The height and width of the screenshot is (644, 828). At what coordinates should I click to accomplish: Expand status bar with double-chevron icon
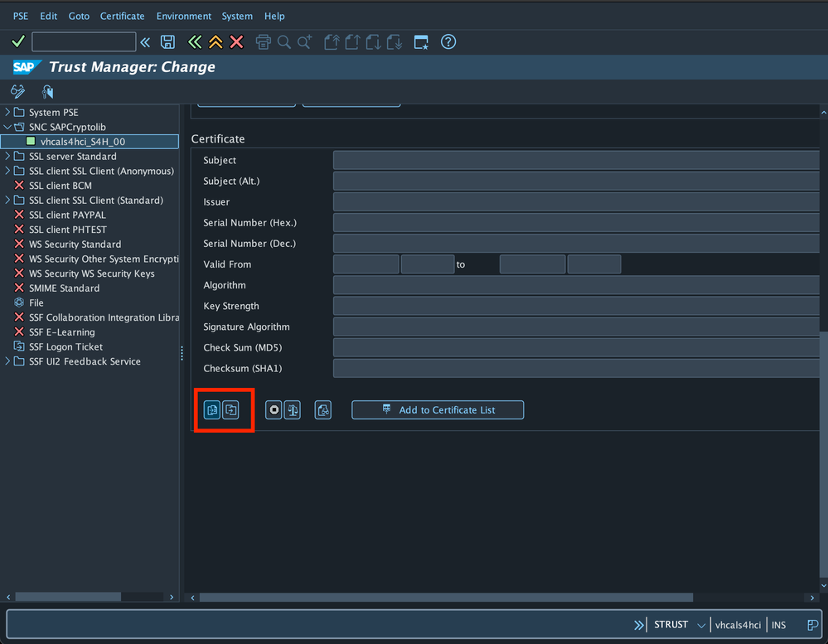point(638,625)
